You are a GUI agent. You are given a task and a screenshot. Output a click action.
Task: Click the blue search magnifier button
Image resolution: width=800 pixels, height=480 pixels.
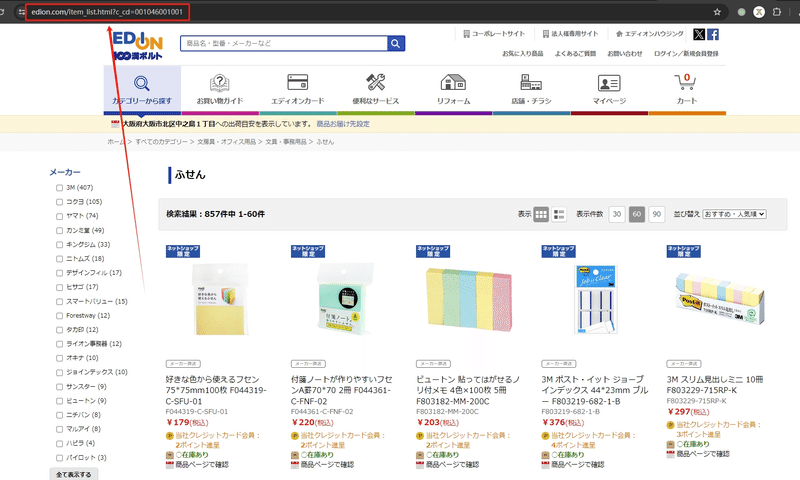point(396,43)
